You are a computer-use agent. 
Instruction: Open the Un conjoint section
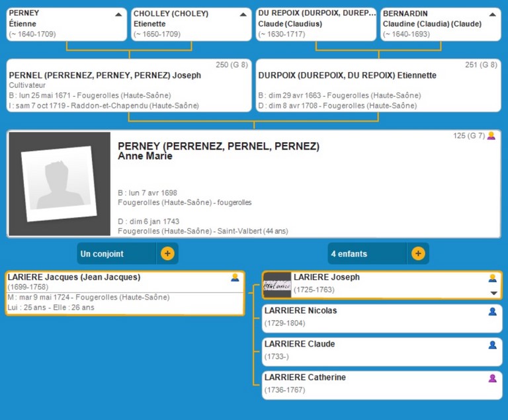click(x=116, y=253)
